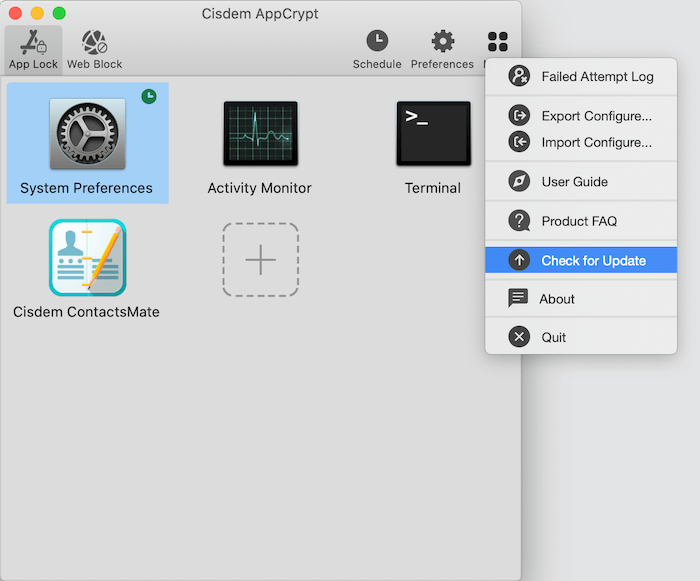
Task: Open the About menu entry
Action: coord(557,299)
